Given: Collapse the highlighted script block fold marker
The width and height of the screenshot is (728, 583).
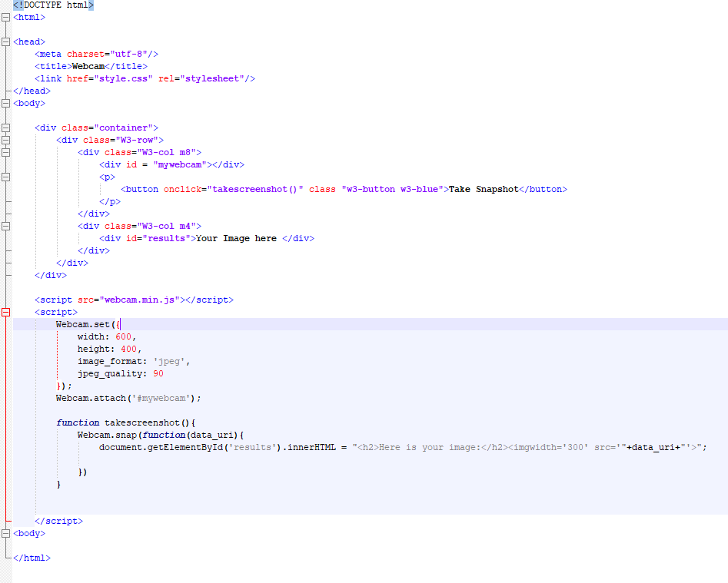Looking at the screenshot, I should (x=5, y=312).
